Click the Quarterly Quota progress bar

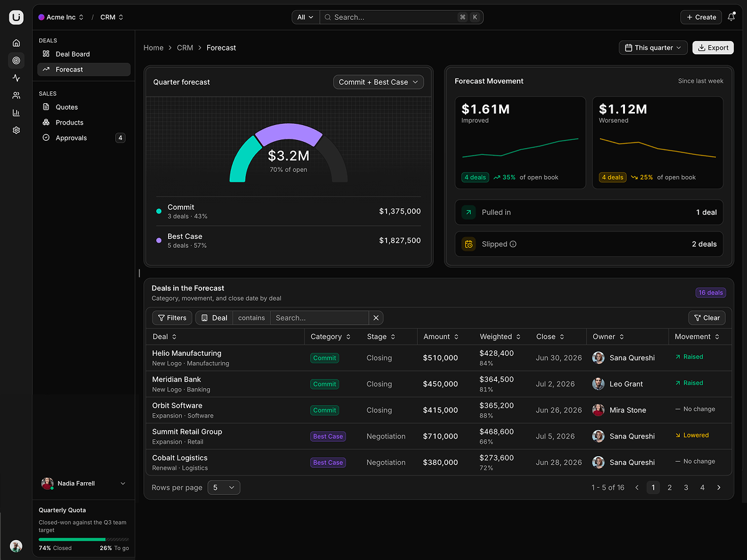[83, 539]
